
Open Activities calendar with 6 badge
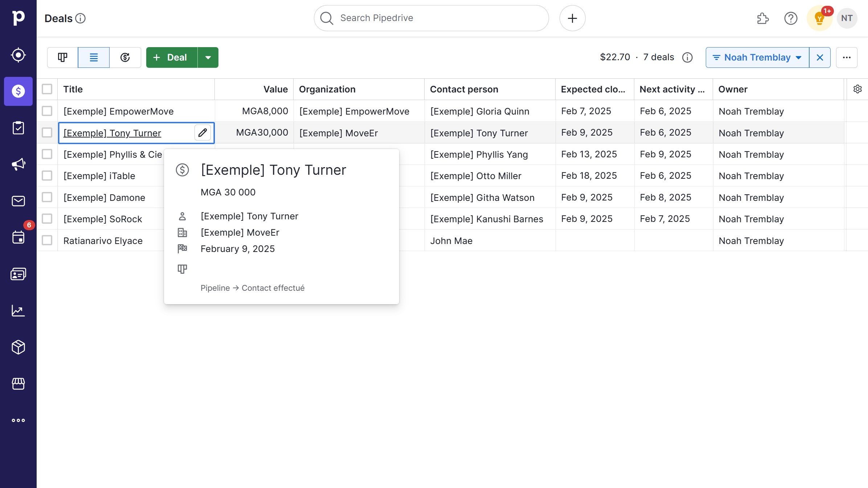point(18,237)
